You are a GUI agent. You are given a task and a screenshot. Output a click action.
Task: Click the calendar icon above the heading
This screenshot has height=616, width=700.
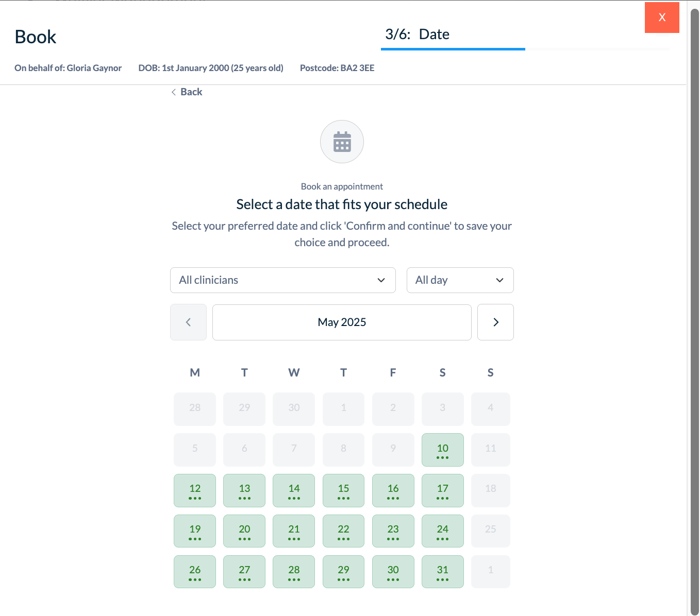coord(342,142)
